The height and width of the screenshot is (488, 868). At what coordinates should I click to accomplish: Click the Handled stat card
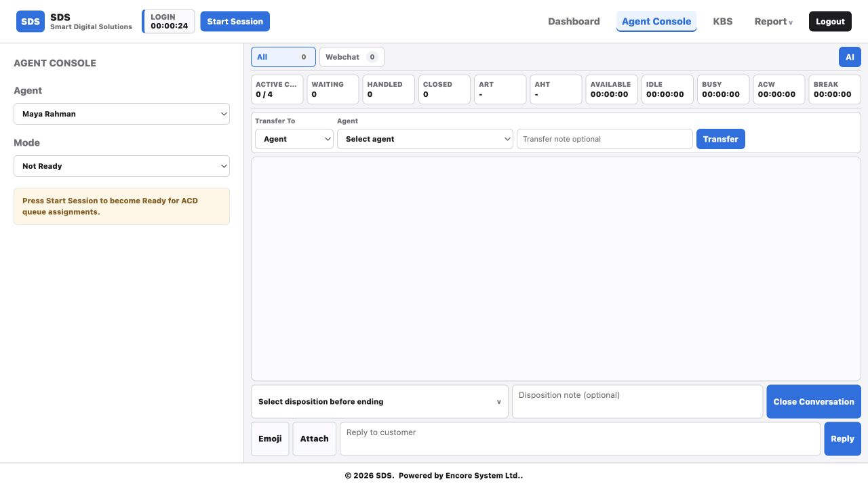point(389,89)
